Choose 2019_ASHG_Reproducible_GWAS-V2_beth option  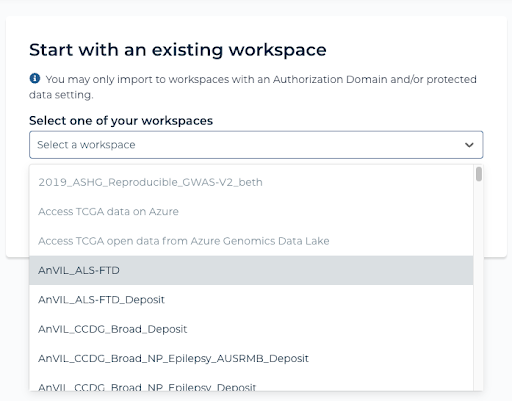251,182
